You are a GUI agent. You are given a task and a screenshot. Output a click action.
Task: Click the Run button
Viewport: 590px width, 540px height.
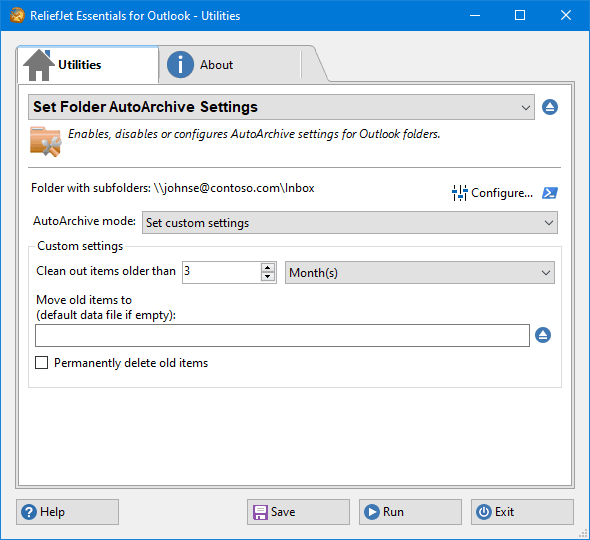click(410, 512)
